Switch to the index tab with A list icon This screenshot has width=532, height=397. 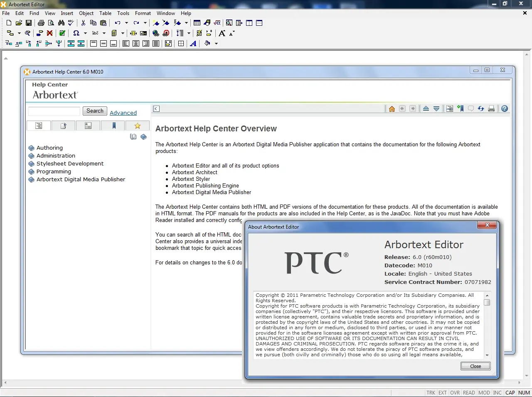pos(88,126)
